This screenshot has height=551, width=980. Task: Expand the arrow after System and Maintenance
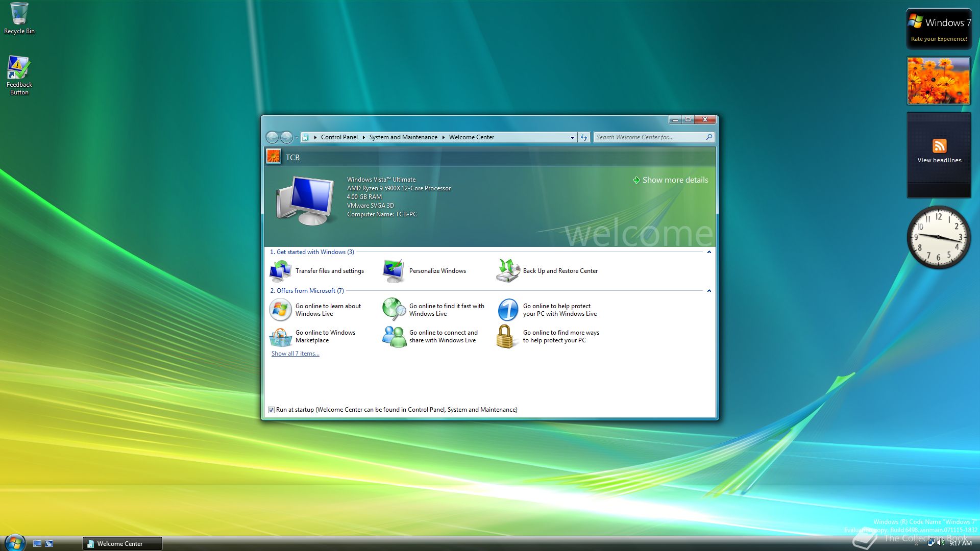(443, 137)
